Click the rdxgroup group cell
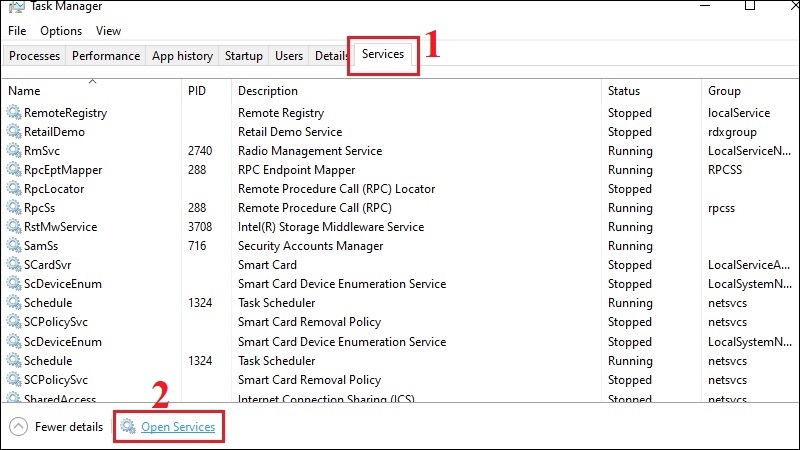The width and height of the screenshot is (800, 450). click(x=732, y=132)
